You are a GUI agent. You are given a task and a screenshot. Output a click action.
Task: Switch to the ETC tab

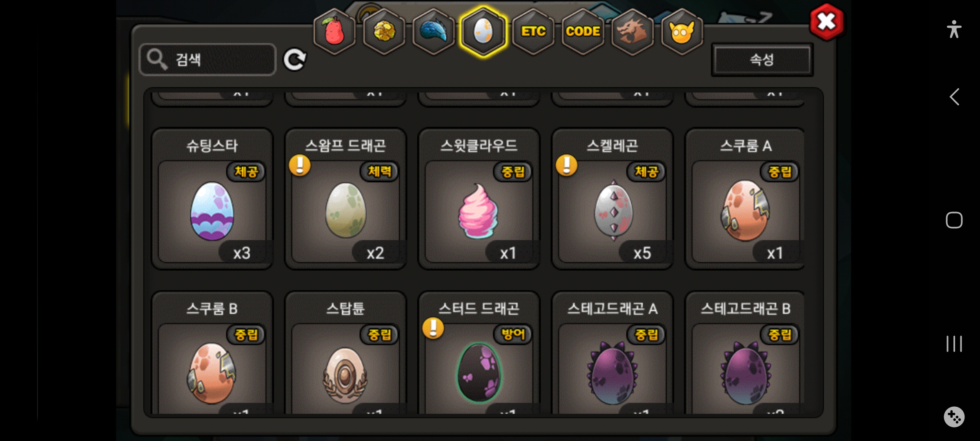pyautogui.click(x=533, y=31)
